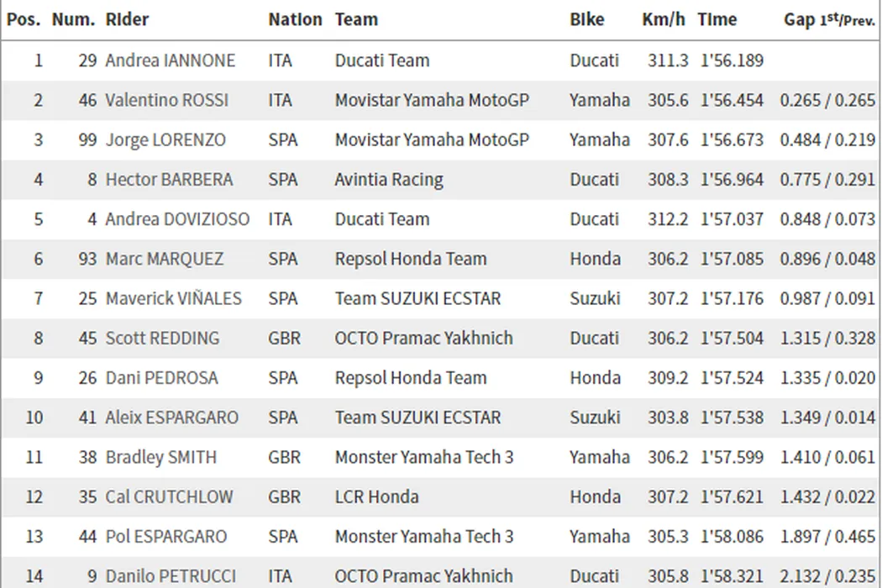Click Dani PEDROSA rider name
The width and height of the screenshot is (882, 588).
(x=161, y=378)
